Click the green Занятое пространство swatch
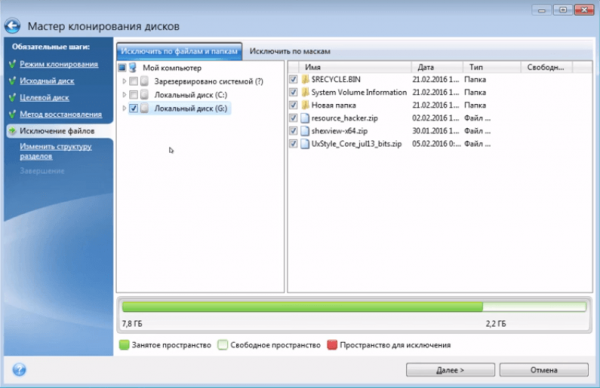Viewport: 600px width, 388px height. (x=124, y=345)
